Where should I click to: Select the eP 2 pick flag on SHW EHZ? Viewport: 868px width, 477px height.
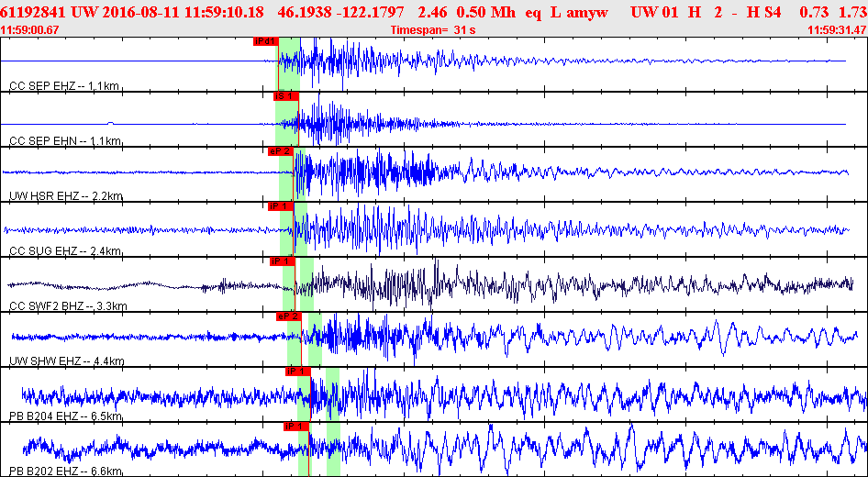pos(288,316)
